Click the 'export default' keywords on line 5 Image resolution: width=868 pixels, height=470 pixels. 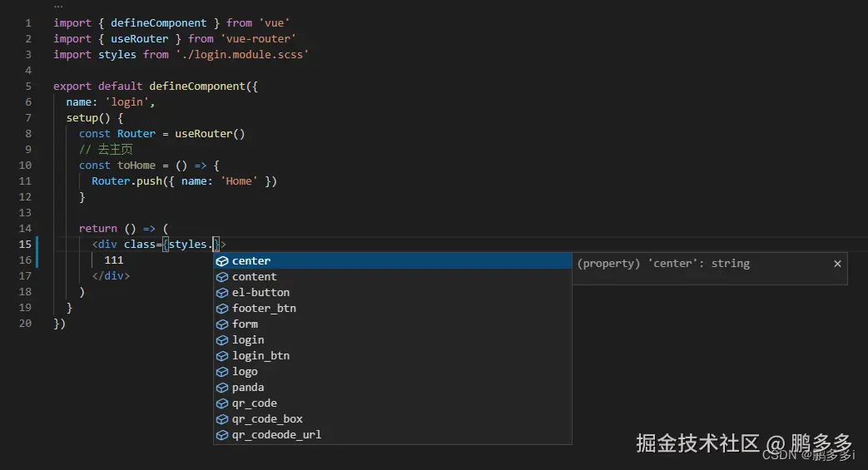coord(97,87)
